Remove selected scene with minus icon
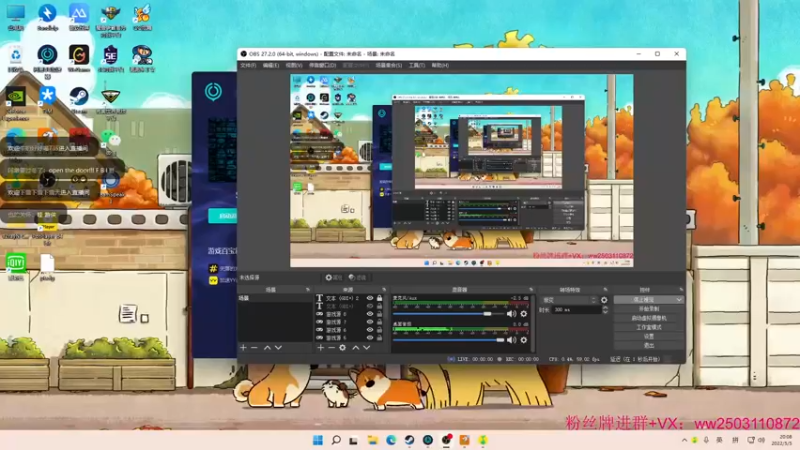The width and height of the screenshot is (800, 450). click(254, 347)
